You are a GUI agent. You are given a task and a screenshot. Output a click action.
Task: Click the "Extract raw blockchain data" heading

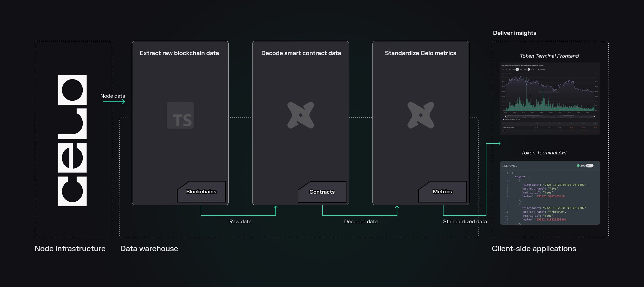[179, 53]
